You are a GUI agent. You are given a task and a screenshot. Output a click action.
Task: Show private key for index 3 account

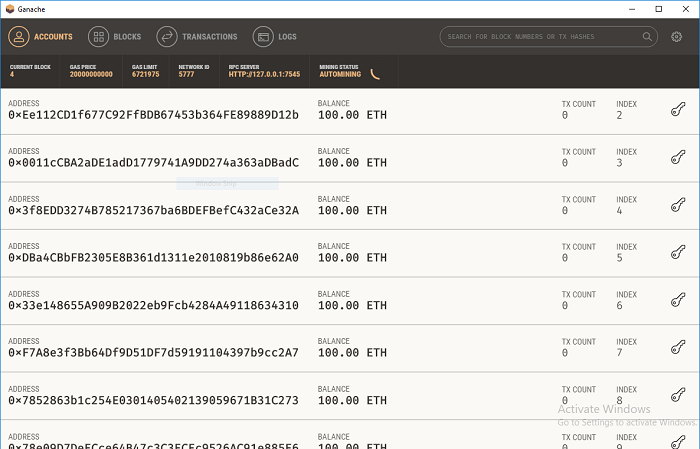[678, 157]
